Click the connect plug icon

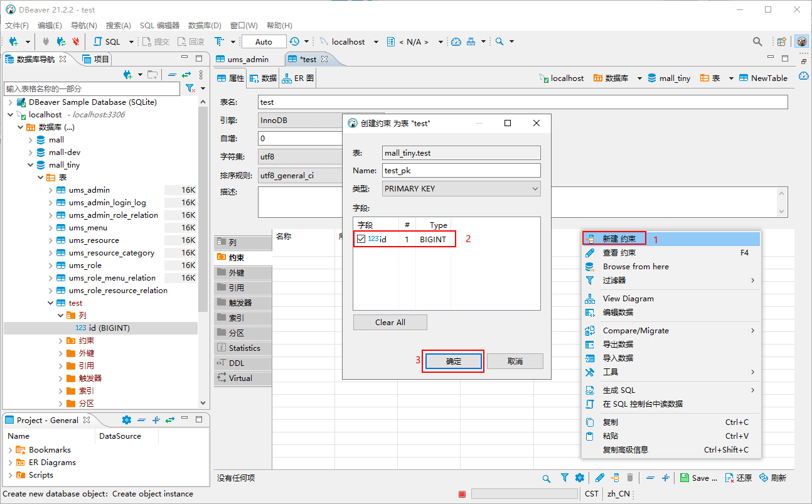click(46, 41)
